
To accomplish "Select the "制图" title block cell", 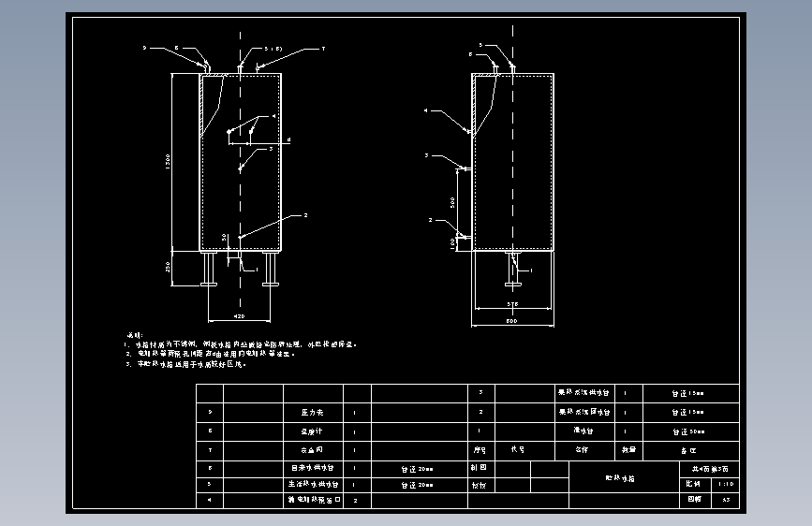I will [x=479, y=467].
